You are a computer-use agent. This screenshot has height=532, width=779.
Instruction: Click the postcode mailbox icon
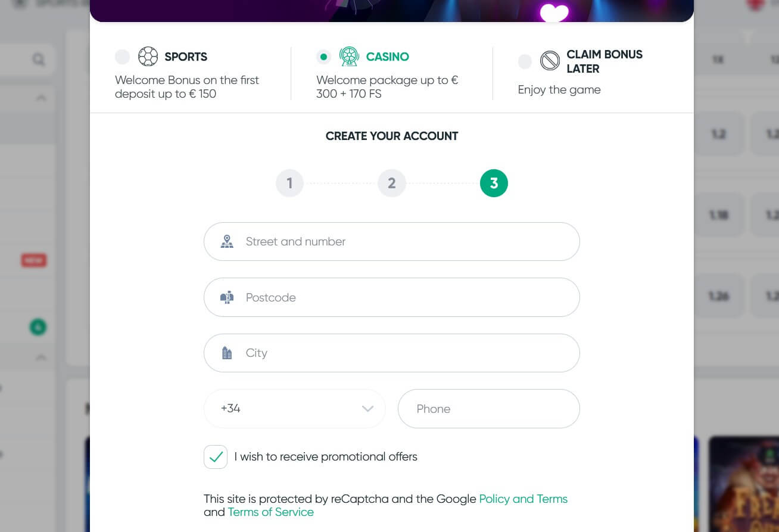click(x=227, y=297)
